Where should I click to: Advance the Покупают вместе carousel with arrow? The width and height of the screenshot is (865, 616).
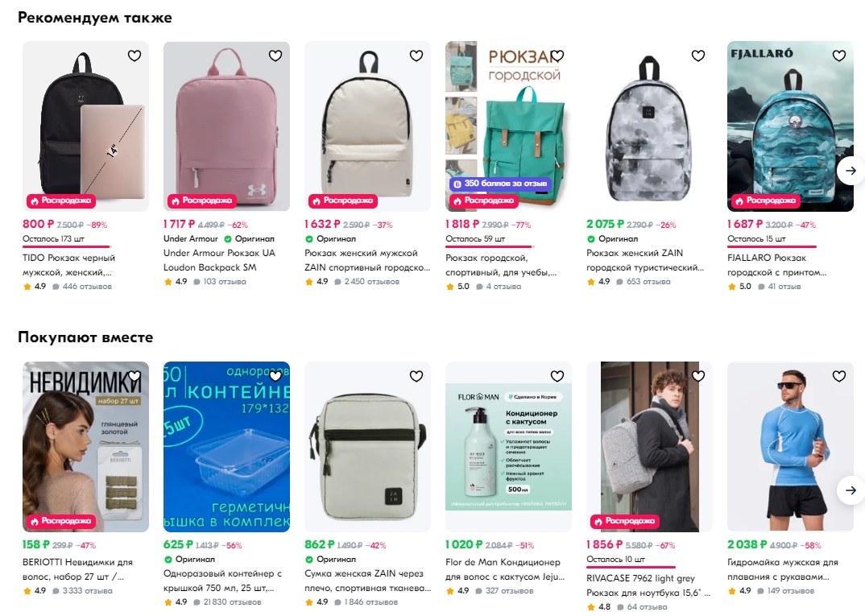851,490
